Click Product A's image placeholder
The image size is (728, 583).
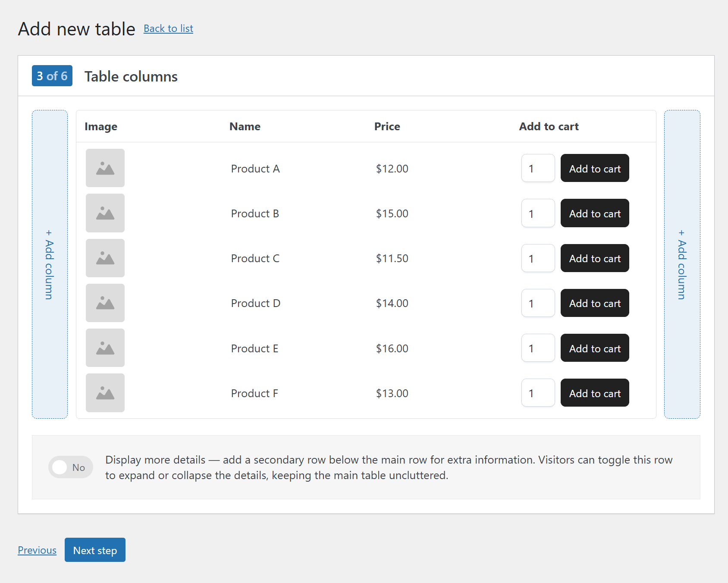[105, 168]
